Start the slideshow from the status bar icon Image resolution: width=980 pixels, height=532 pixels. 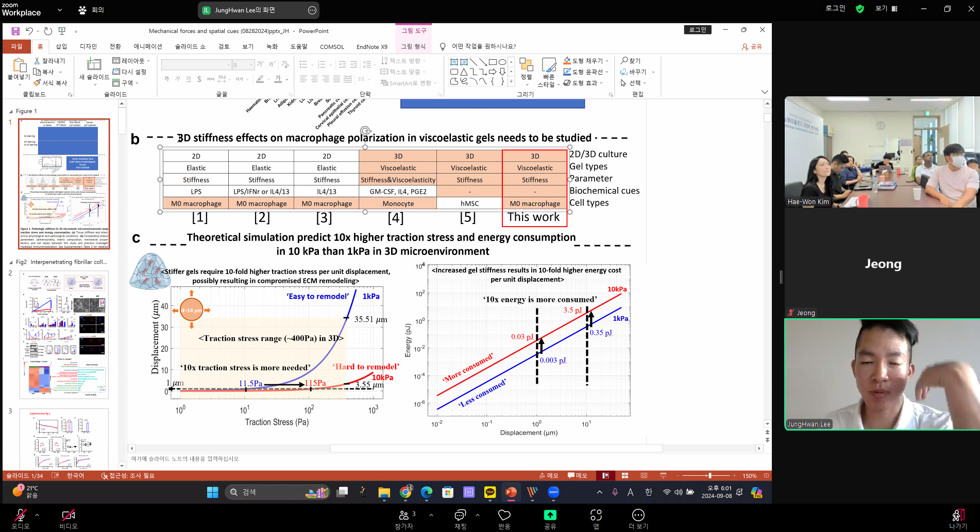(663, 475)
